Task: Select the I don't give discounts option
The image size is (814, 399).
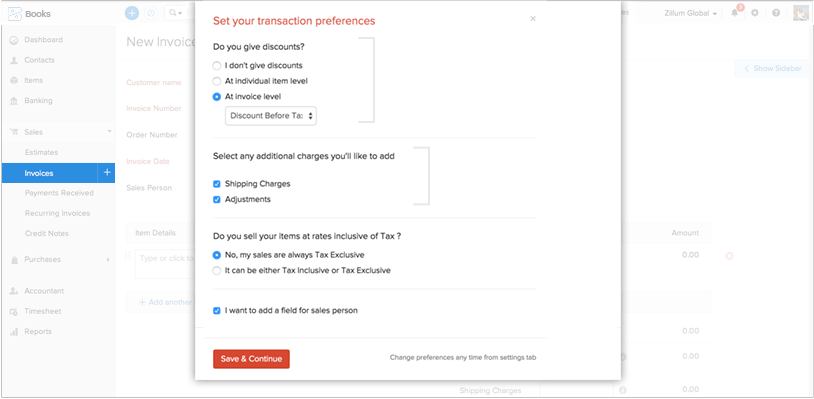Action: 257,66
